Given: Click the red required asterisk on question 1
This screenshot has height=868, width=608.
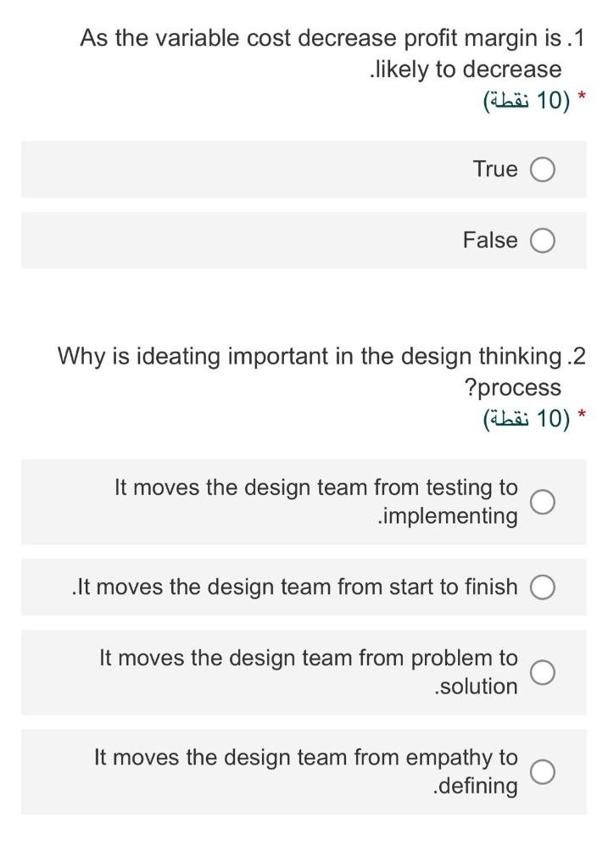Looking at the screenshot, I should 581,98.
